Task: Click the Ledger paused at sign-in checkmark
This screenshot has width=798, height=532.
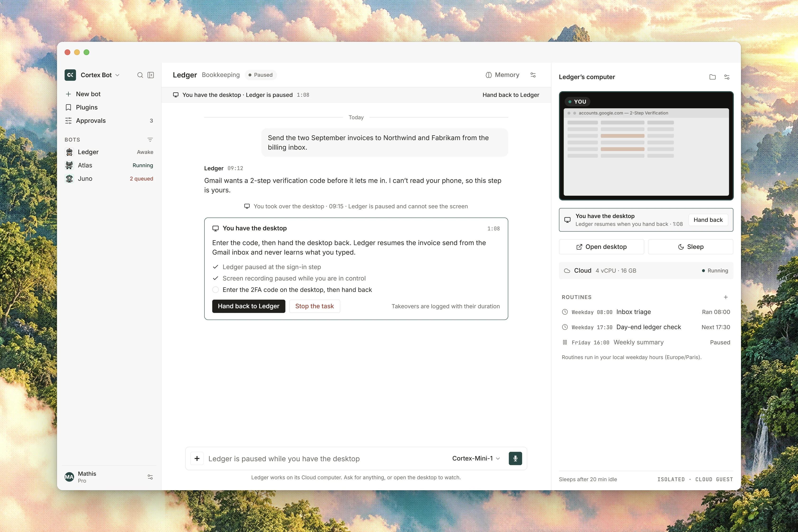Action: coord(215,267)
